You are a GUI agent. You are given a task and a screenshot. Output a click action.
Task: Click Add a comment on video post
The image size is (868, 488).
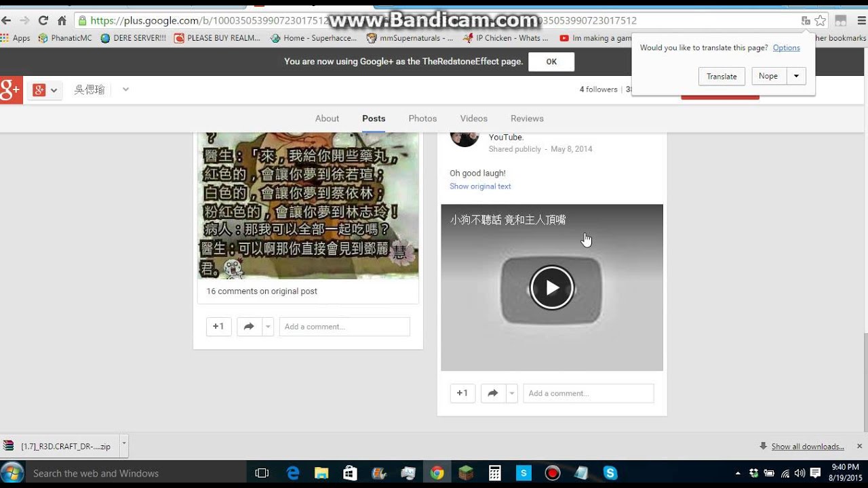(589, 393)
